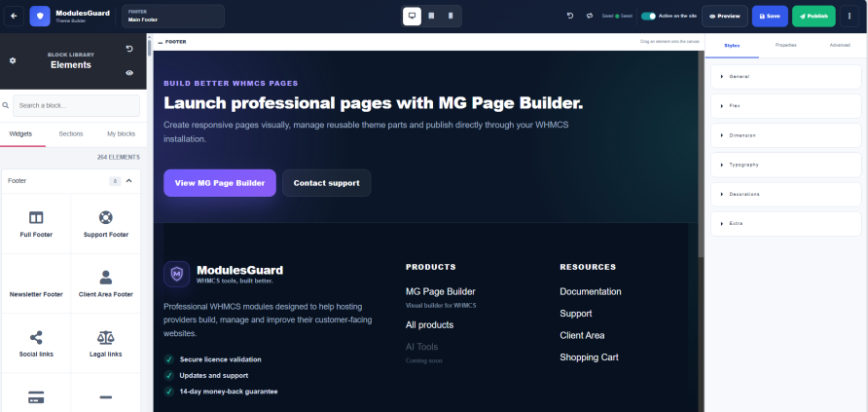Image resolution: width=868 pixels, height=412 pixels.
Task: Switch to desktop preview device
Action: [412, 16]
